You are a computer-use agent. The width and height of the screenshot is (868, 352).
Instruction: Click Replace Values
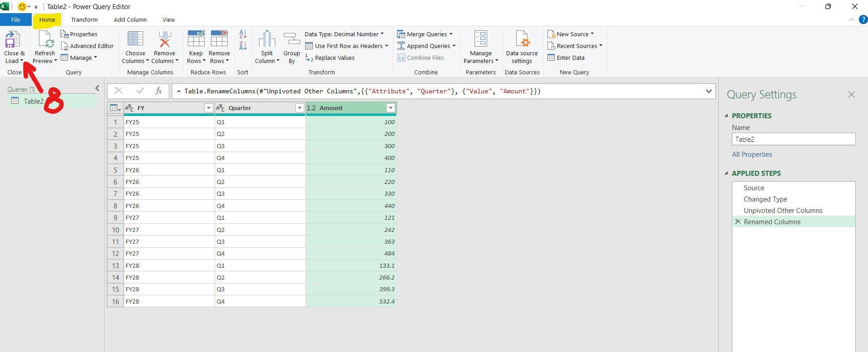pos(330,58)
